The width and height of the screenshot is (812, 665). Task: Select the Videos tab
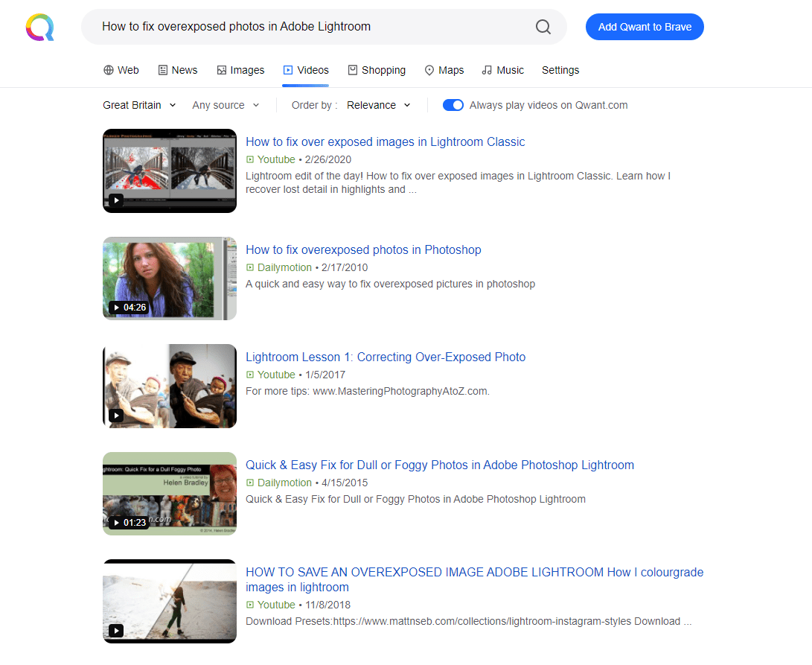[306, 70]
